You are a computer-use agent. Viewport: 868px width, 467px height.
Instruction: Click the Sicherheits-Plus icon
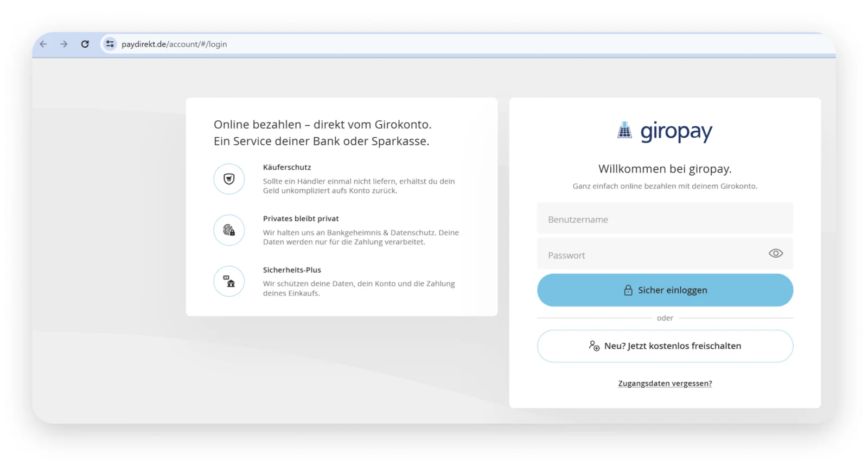[x=229, y=281]
